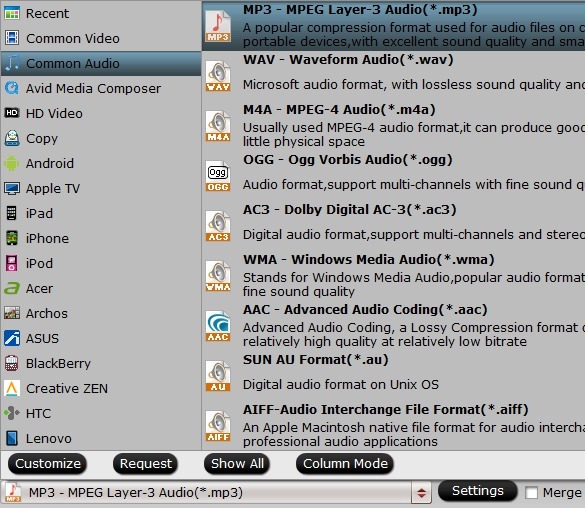
Task: Click the Creative ZEN icon
Action: 12,388
